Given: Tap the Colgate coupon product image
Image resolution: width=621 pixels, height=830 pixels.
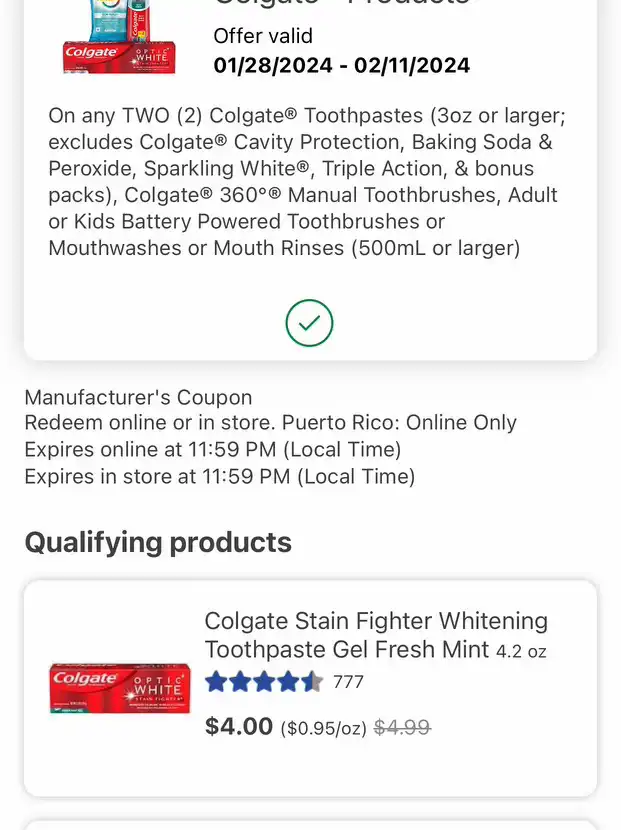Looking at the screenshot, I should pyautogui.click(x=119, y=37).
